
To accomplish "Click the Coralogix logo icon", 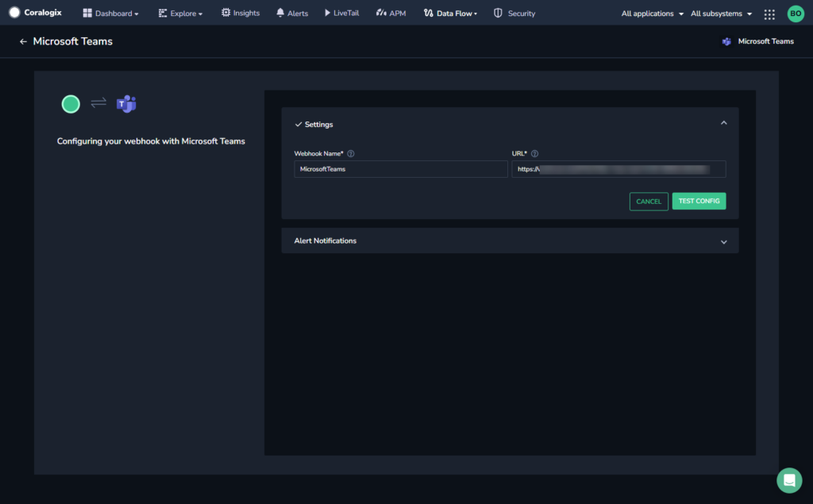I will [14, 13].
